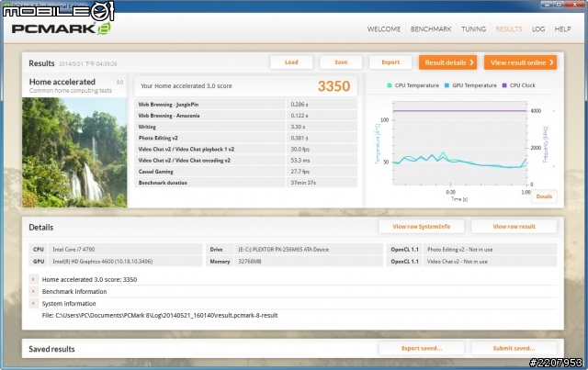Click the Export button

pos(390,62)
